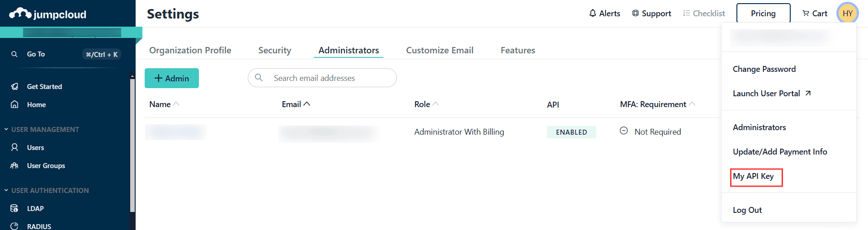The height and width of the screenshot is (230, 868).
Task: Click the LDAP sidebar icon
Action: click(x=14, y=208)
